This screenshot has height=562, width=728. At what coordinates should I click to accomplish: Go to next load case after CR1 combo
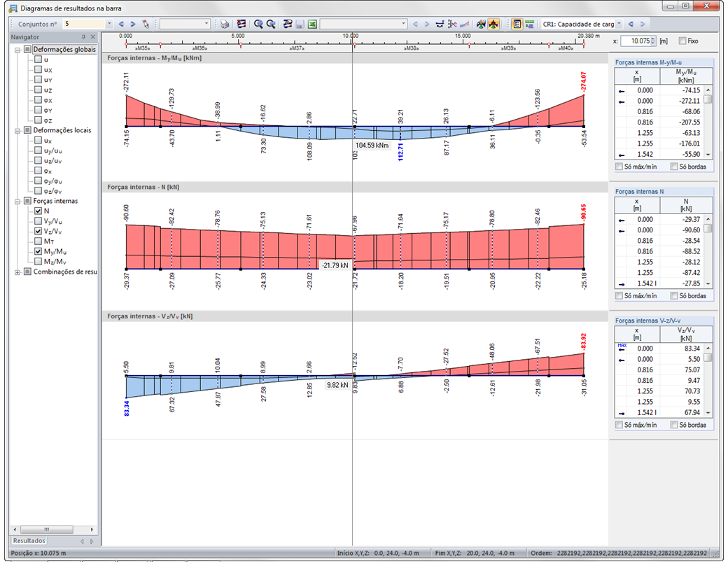[643, 24]
